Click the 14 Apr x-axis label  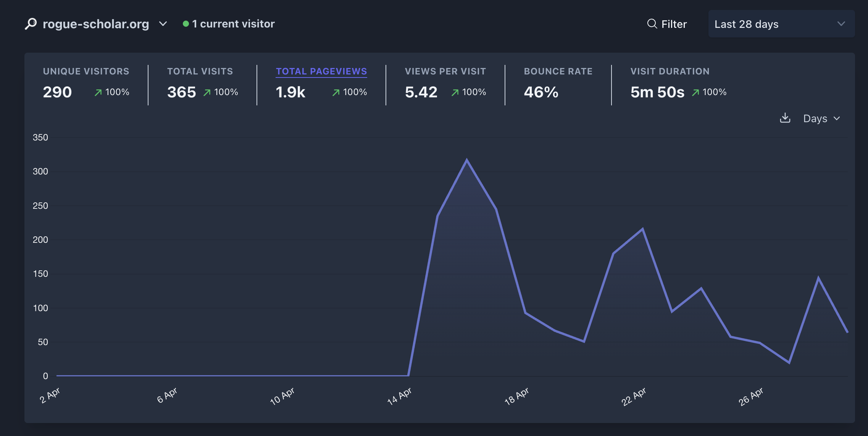pyautogui.click(x=399, y=396)
